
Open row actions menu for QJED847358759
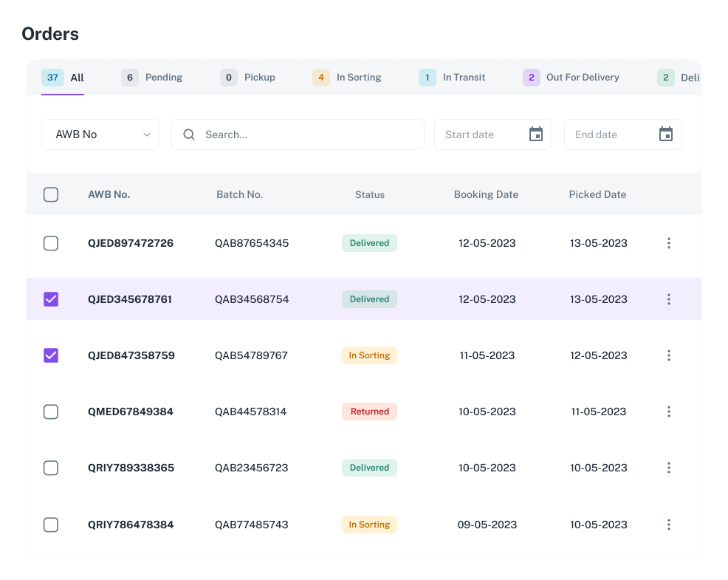tap(668, 355)
